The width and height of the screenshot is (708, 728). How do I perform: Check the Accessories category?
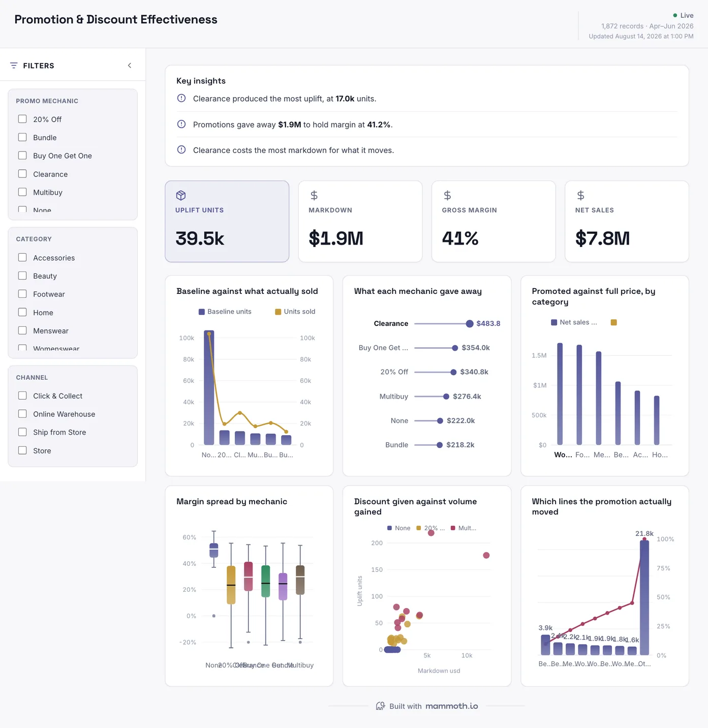coord(22,258)
